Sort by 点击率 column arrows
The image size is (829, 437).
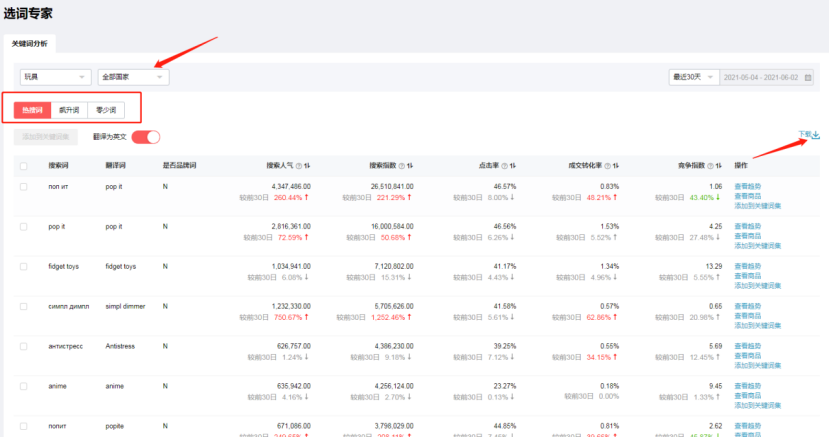(512, 165)
